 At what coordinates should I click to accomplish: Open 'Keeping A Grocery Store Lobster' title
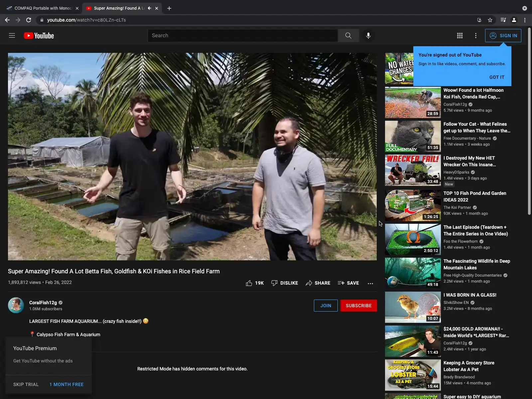pos(469,366)
